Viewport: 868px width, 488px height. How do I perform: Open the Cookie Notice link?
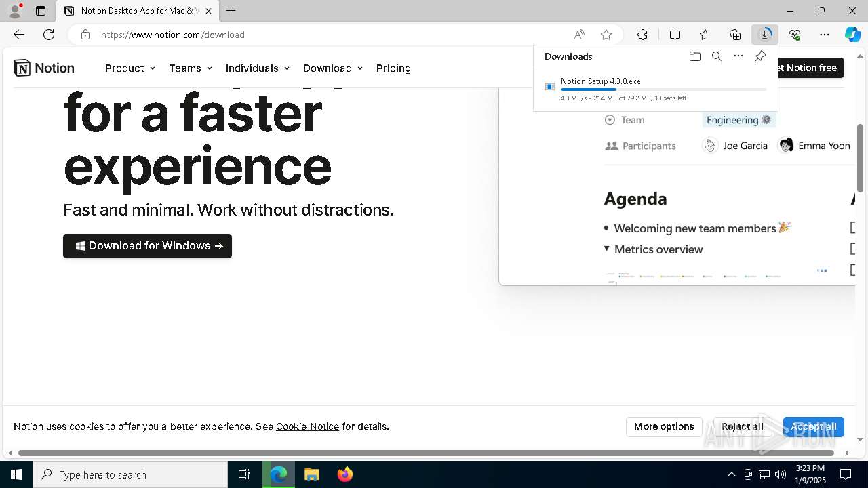pos(307,426)
